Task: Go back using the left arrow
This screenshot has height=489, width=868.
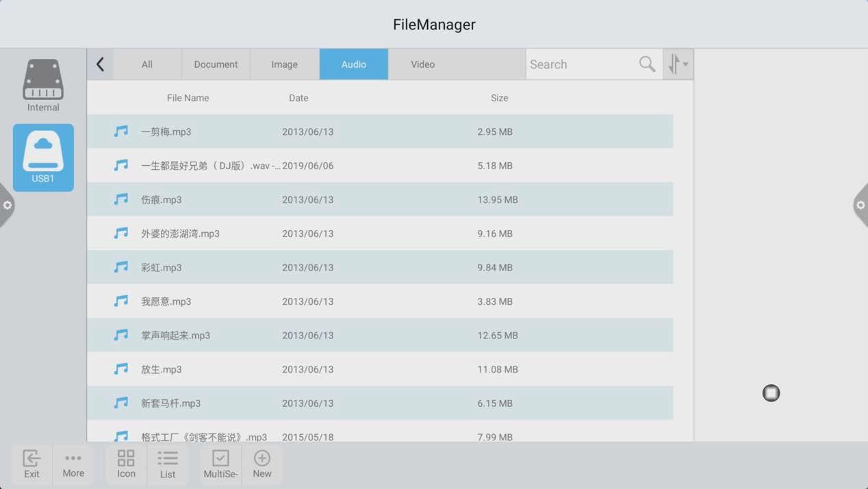Action: 101,64
